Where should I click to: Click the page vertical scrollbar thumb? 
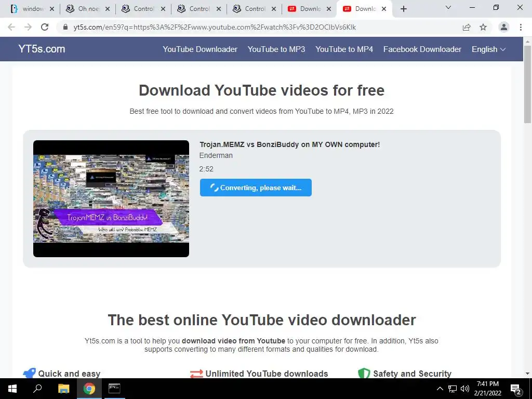tap(528, 84)
